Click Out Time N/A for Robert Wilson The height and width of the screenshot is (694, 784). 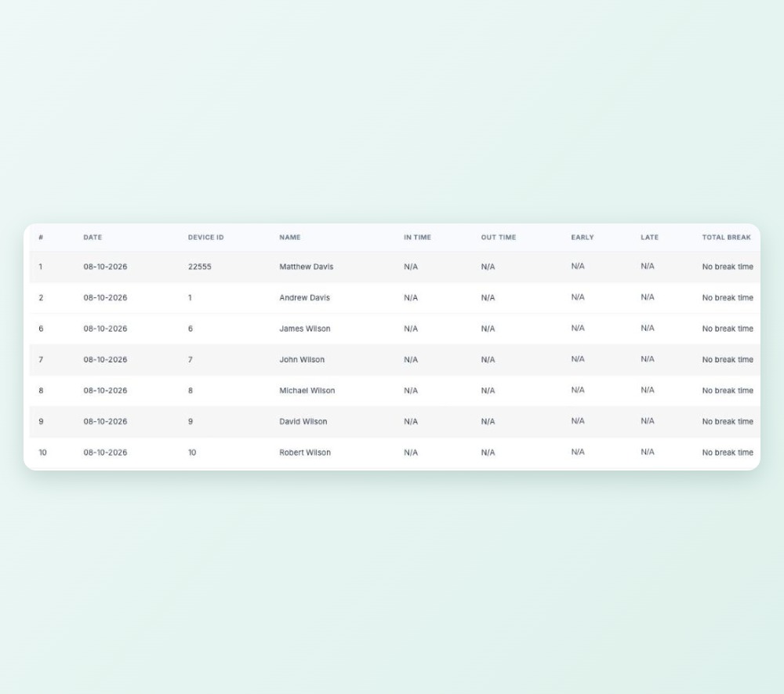488,453
